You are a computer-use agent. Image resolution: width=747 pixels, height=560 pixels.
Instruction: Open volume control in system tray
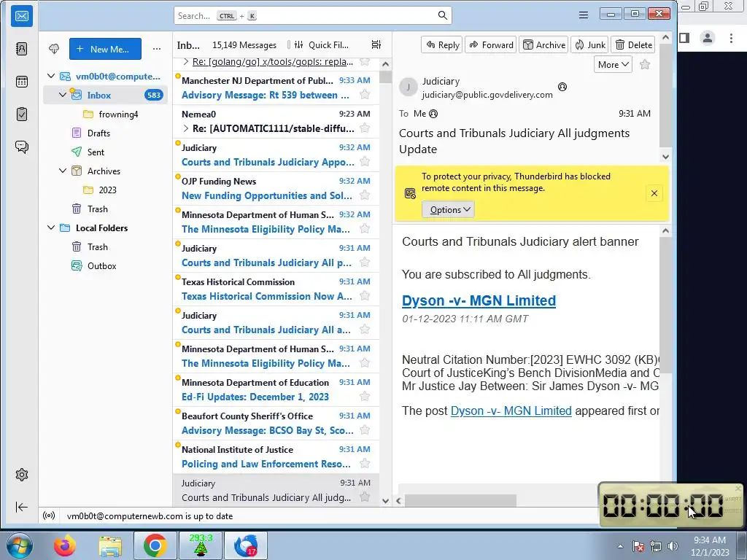(673, 546)
